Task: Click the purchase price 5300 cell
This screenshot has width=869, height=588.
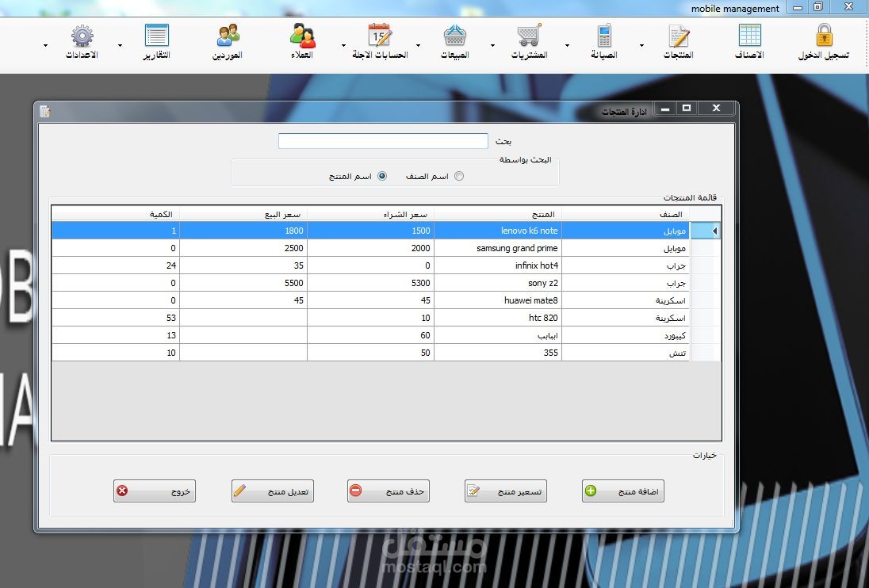Action: (x=371, y=283)
